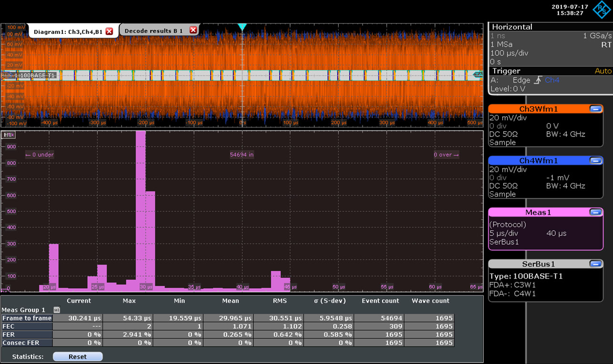The image size is (613, 364).
Task: Click the 100 µs/div time scale value
Action: point(509,53)
